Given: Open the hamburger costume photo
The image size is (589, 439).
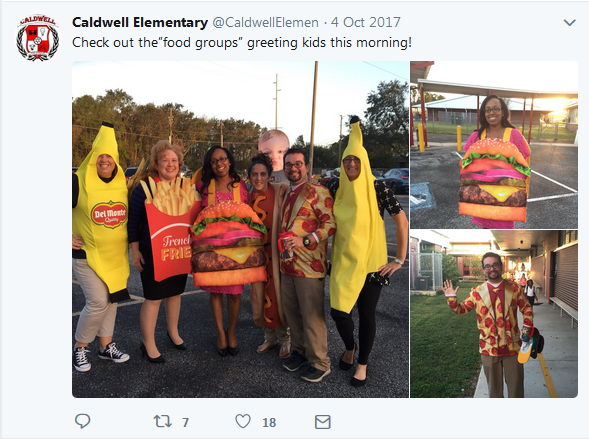Looking at the screenshot, I should point(494,145).
